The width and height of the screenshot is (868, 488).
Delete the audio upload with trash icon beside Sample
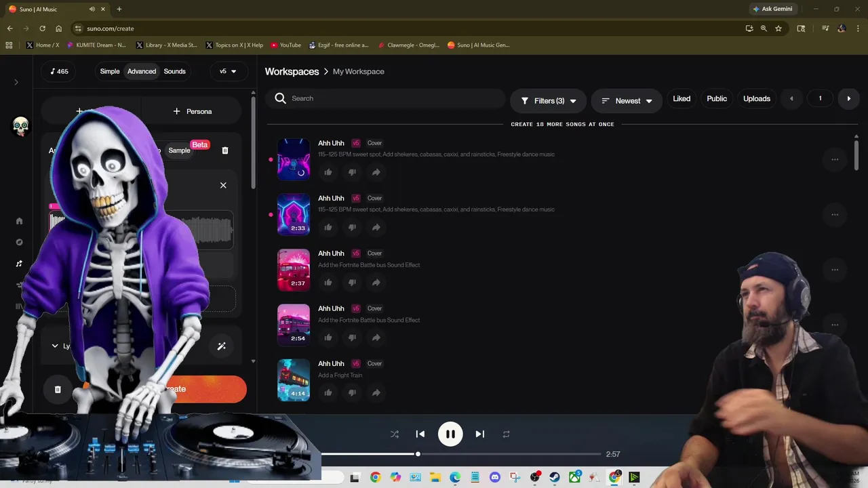tap(225, 150)
